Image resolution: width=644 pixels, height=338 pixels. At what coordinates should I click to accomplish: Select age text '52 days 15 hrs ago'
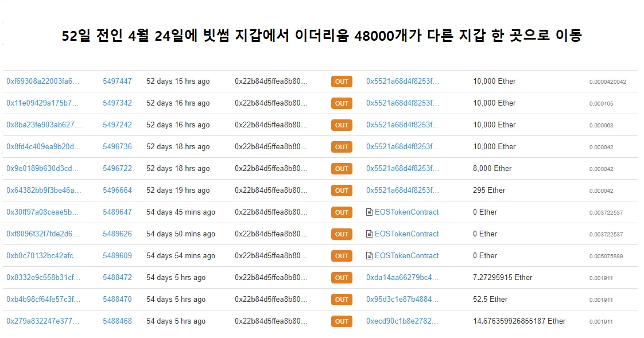178,81
